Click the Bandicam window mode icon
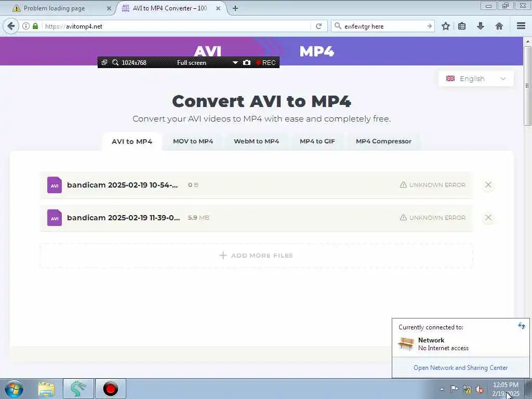The image size is (532, 399). 104,62
